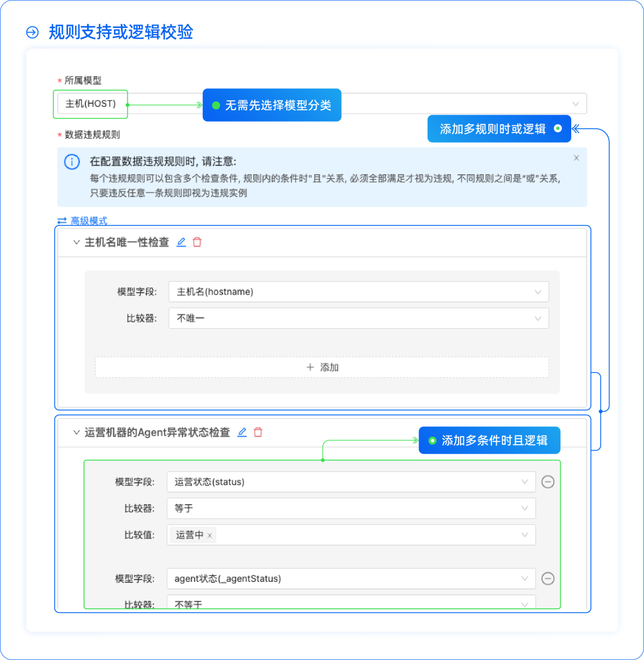
Task: Remove the agent状态(_agentStatus) condition with minus icon
Action: click(x=548, y=578)
